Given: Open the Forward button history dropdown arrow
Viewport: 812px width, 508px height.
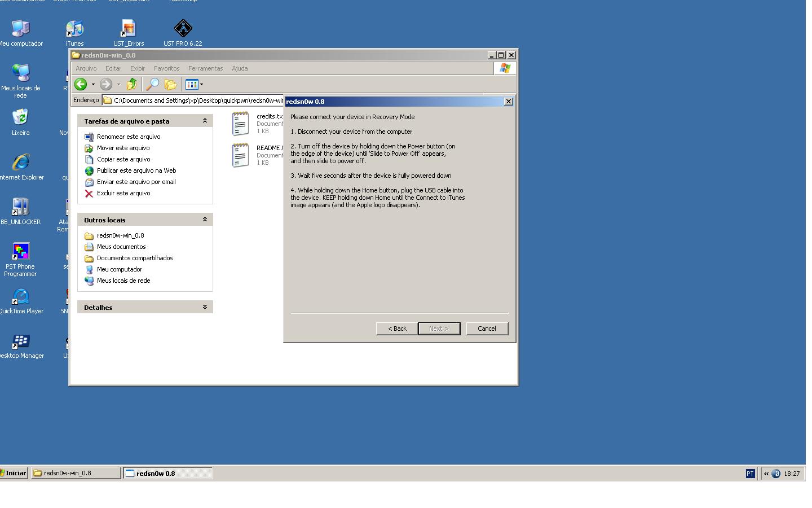Looking at the screenshot, I should click(x=118, y=85).
